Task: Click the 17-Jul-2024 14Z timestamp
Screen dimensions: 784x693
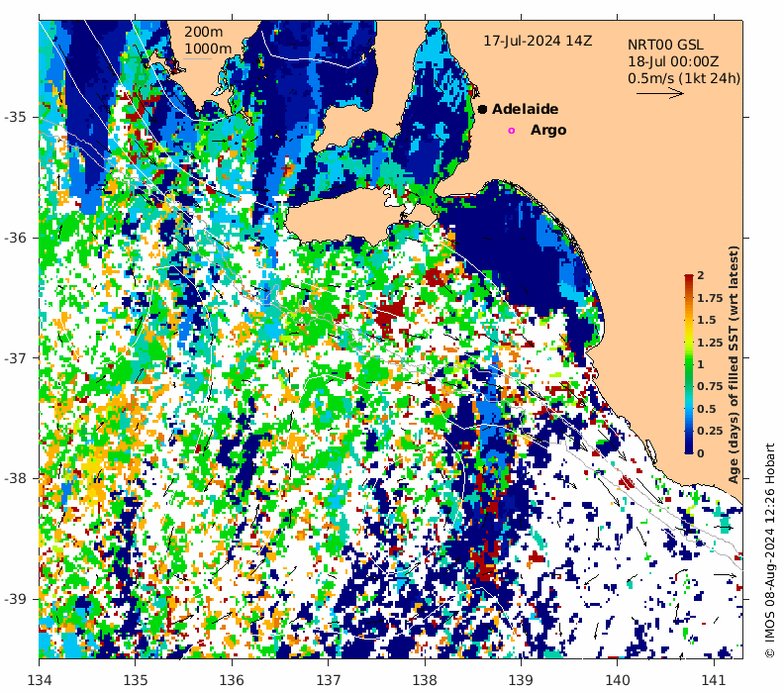Action: click(538, 41)
